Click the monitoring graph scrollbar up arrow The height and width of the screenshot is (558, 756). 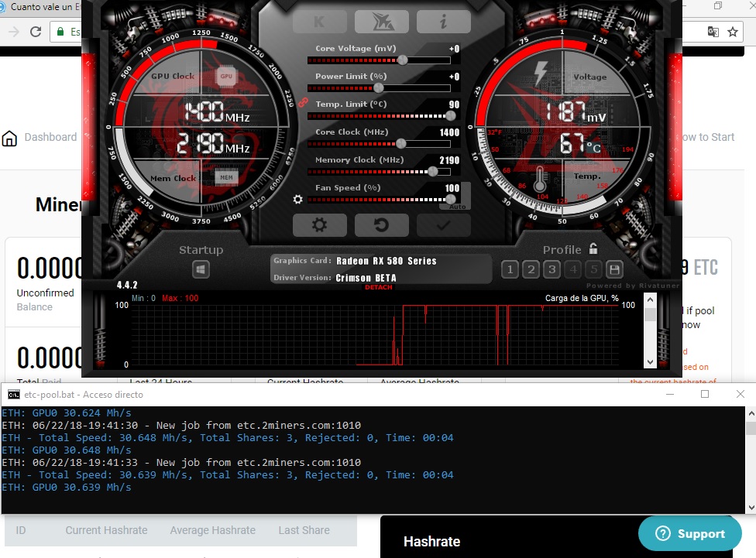click(x=650, y=300)
